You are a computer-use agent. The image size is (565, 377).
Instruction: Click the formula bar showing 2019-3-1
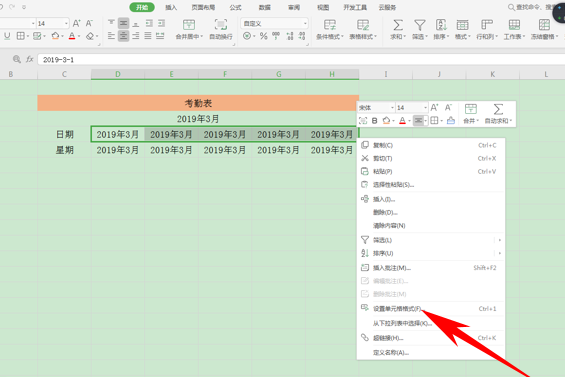coord(301,59)
